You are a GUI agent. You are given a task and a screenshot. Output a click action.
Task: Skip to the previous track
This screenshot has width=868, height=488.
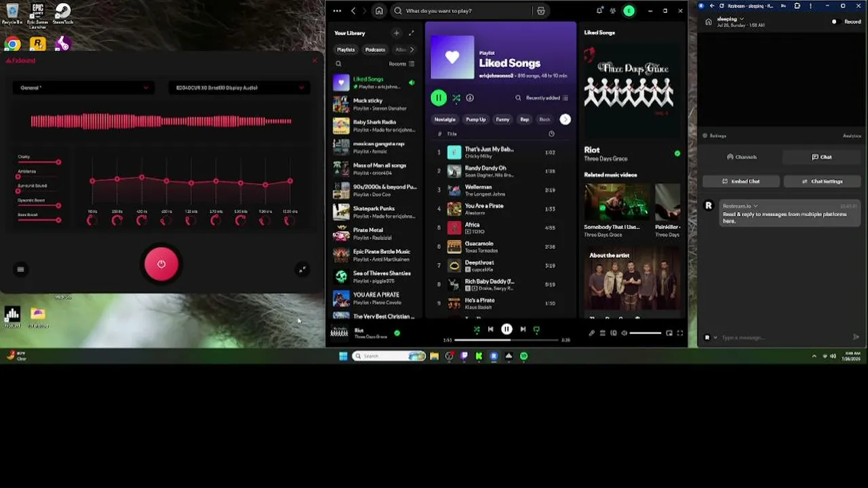click(490, 329)
